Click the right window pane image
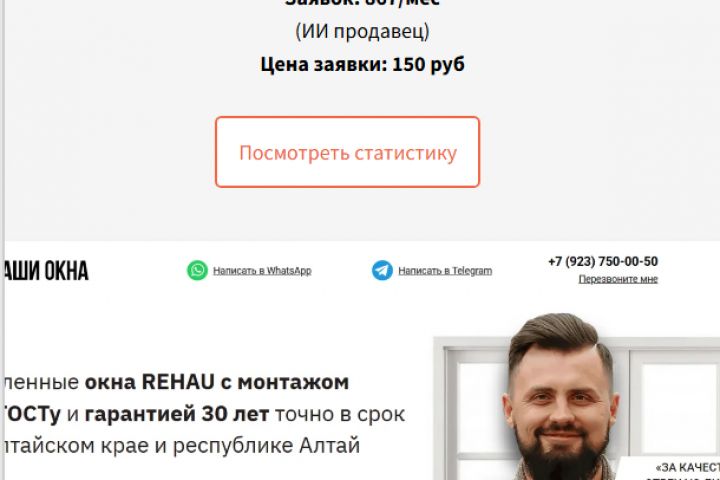Image resolution: width=720 pixels, height=480 pixels. point(680,409)
